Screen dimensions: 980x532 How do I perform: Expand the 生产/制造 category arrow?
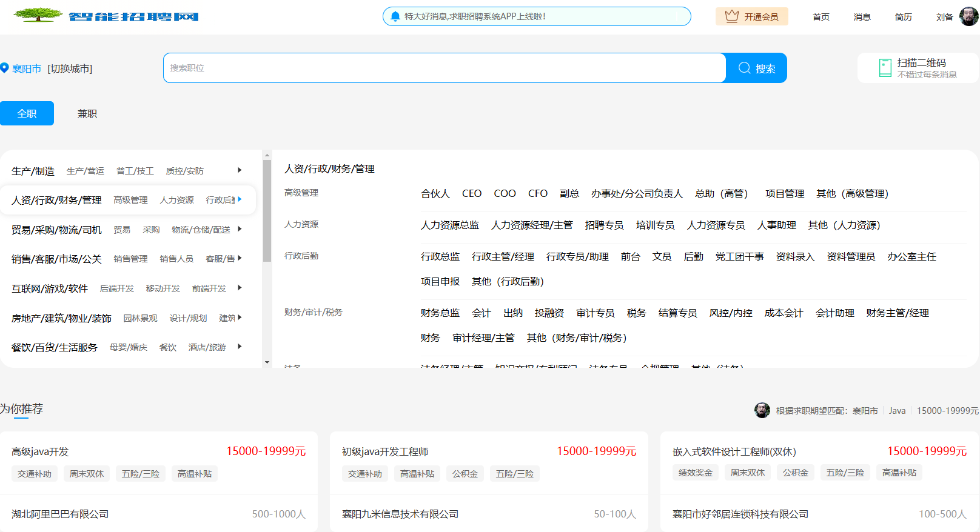click(x=240, y=170)
